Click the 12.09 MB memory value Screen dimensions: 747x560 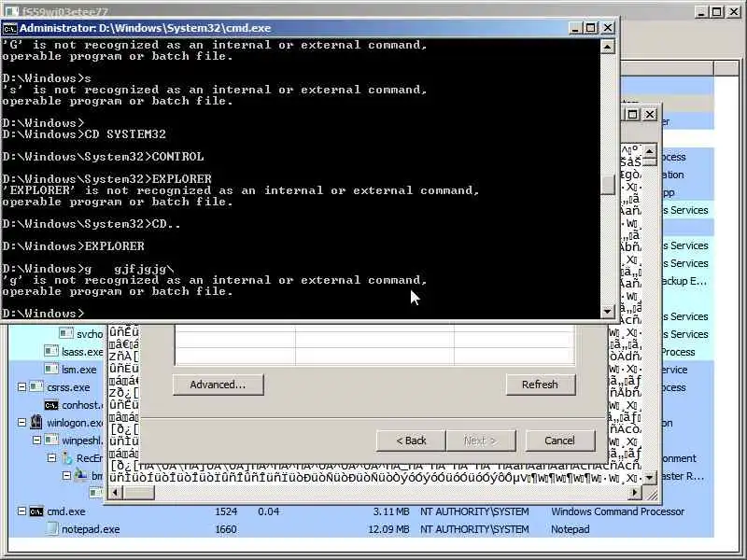388,529
